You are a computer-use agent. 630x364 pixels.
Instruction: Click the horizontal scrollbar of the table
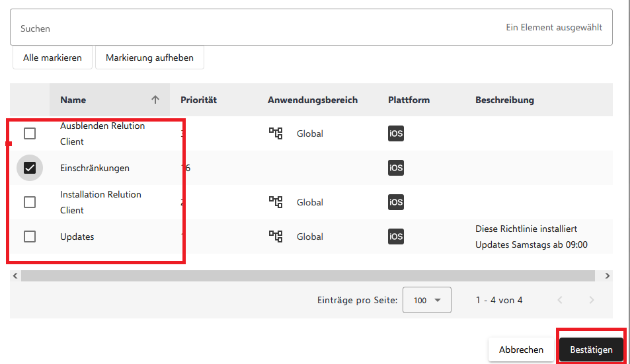click(x=308, y=275)
